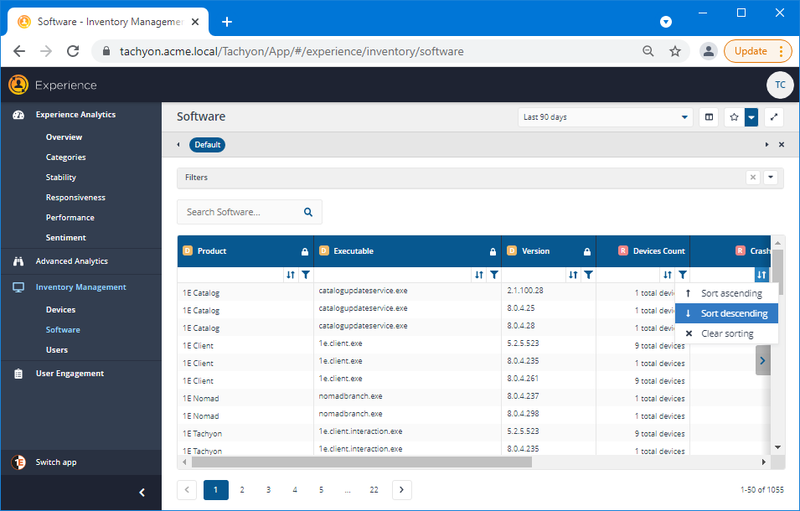Filter the Devices Count column

pyautogui.click(x=683, y=275)
